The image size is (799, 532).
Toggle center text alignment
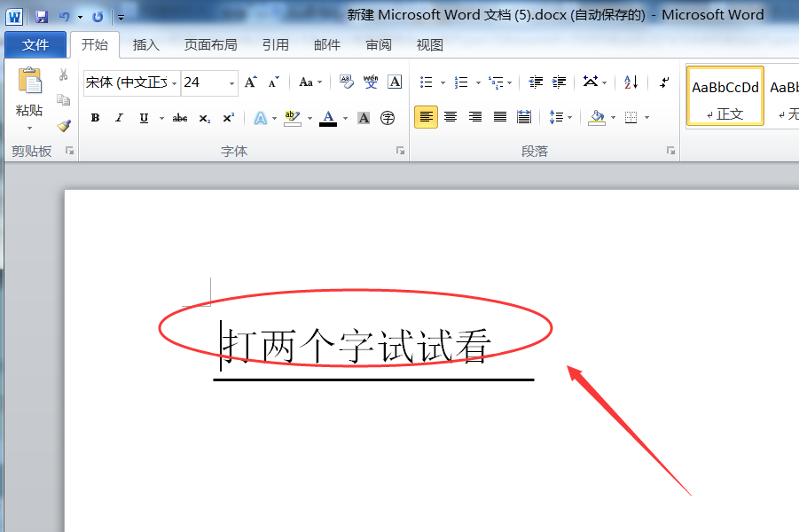click(x=450, y=117)
